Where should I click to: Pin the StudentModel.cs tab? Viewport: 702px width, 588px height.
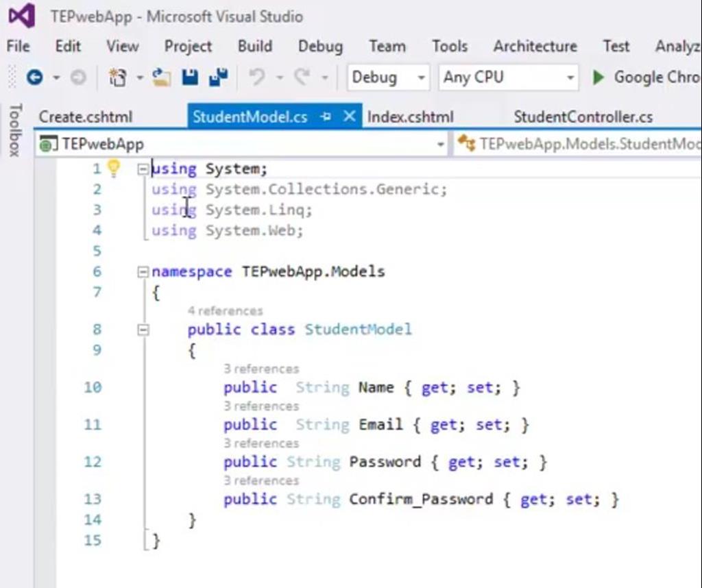(326, 117)
